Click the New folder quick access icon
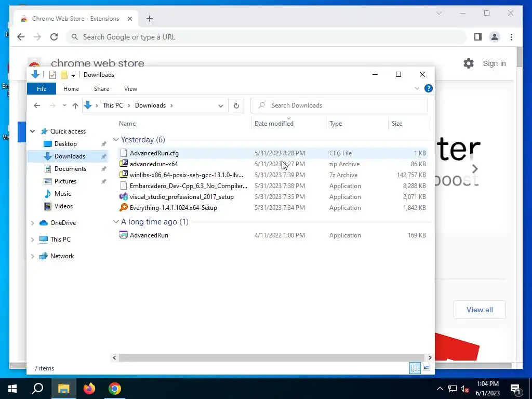Screen dimensions: 532x399 tap(64, 75)
